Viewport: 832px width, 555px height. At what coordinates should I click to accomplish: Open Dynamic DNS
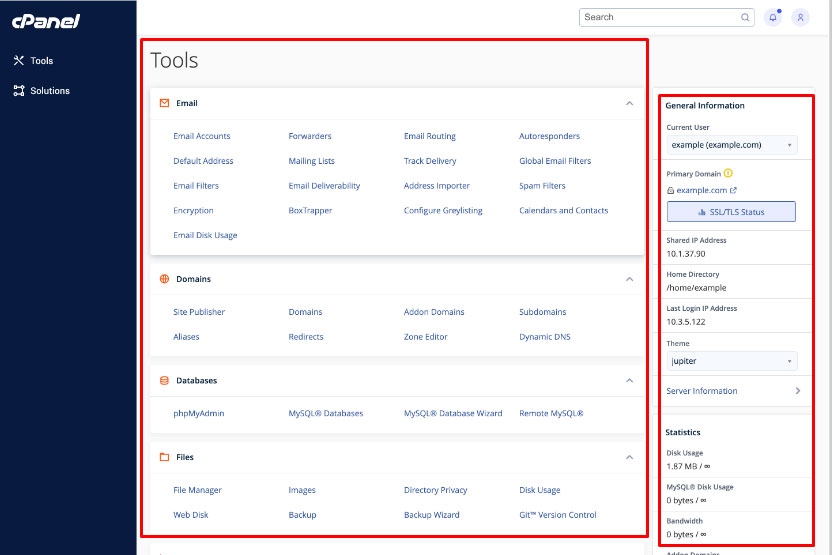click(544, 337)
